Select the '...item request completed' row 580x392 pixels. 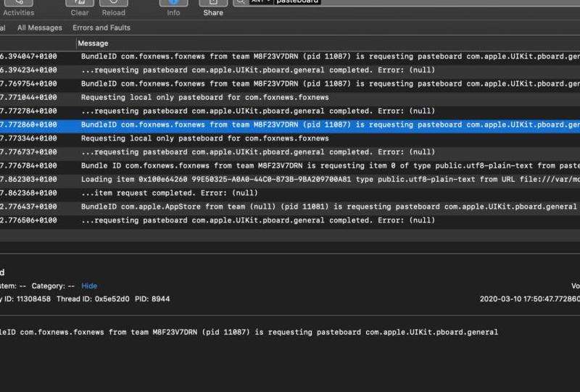290,193
